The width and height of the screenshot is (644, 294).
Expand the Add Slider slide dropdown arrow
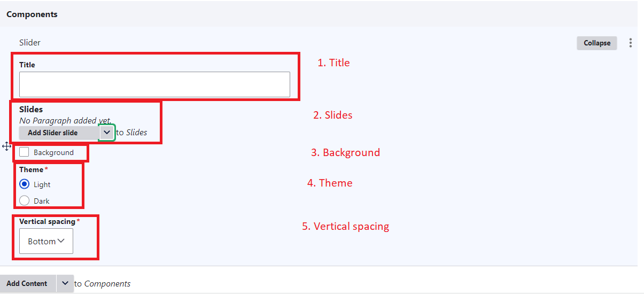pos(107,133)
